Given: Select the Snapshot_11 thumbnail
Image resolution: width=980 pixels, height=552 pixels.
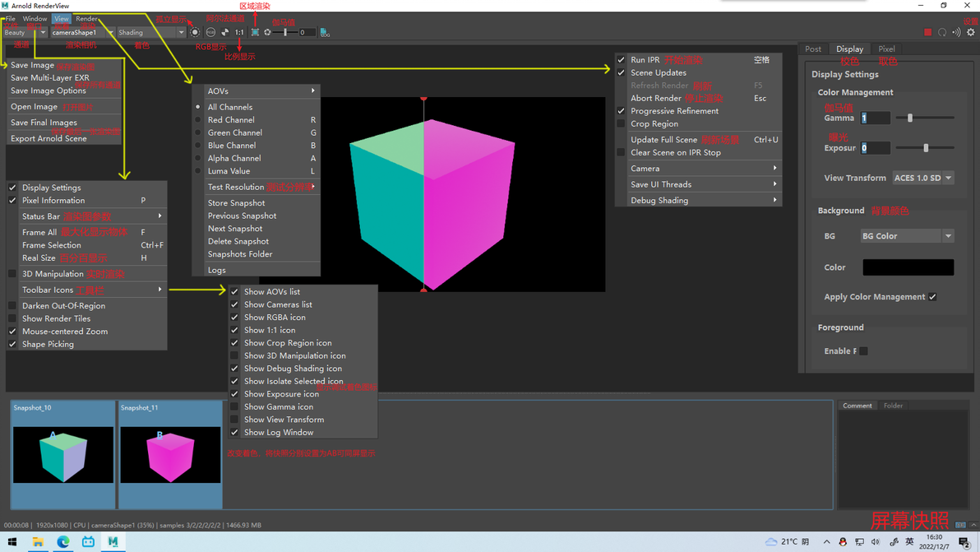Looking at the screenshot, I should tap(170, 454).
